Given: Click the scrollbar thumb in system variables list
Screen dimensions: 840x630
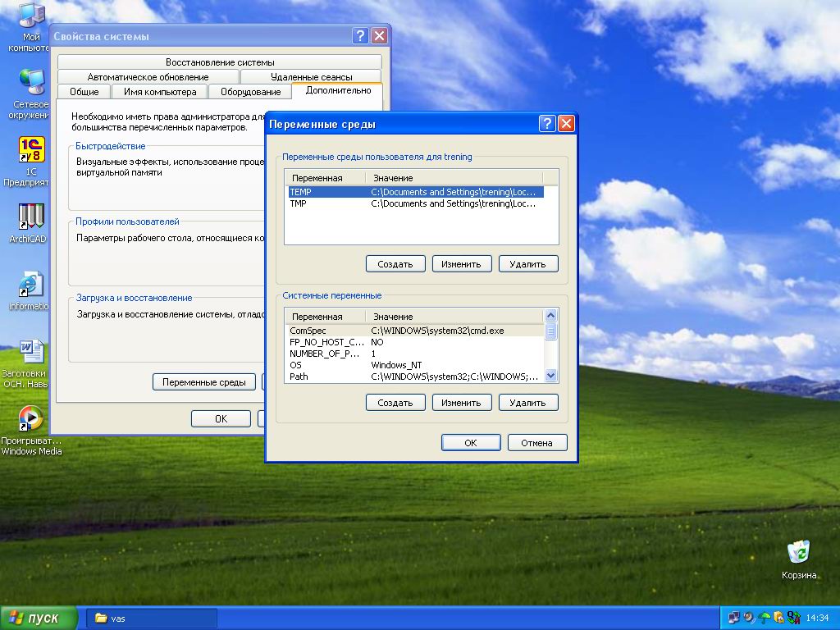Looking at the screenshot, I should pos(550,331).
